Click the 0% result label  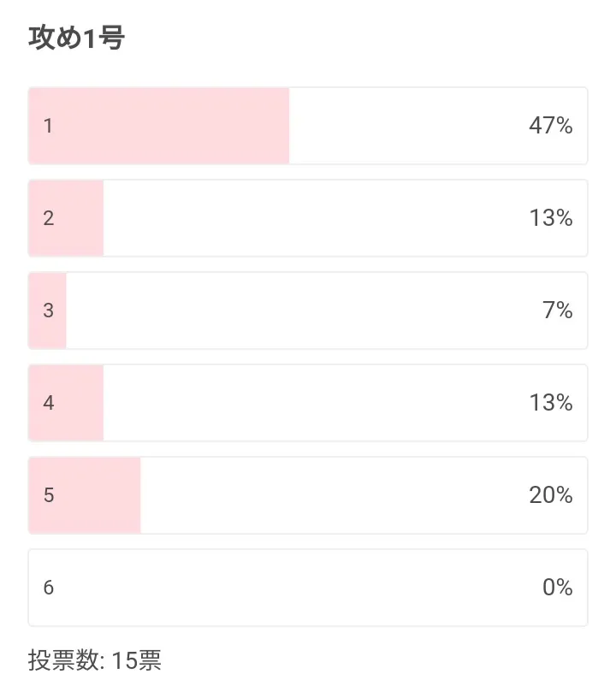pyautogui.click(x=557, y=588)
